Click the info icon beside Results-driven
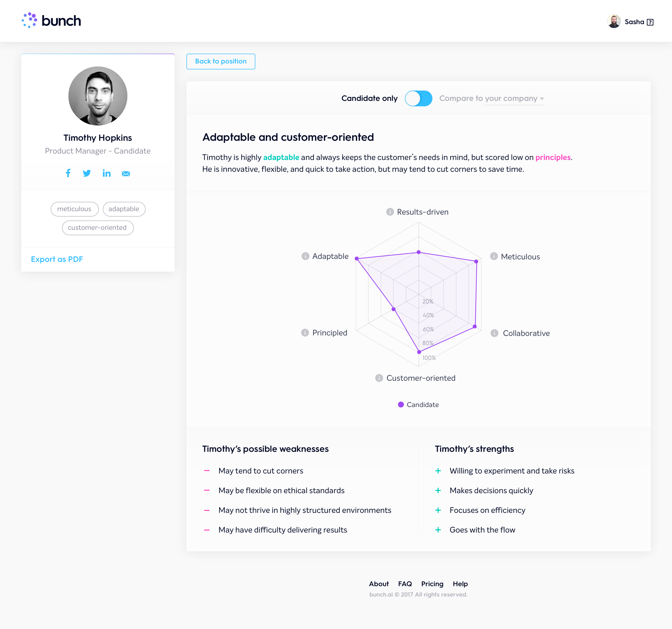 point(390,212)
